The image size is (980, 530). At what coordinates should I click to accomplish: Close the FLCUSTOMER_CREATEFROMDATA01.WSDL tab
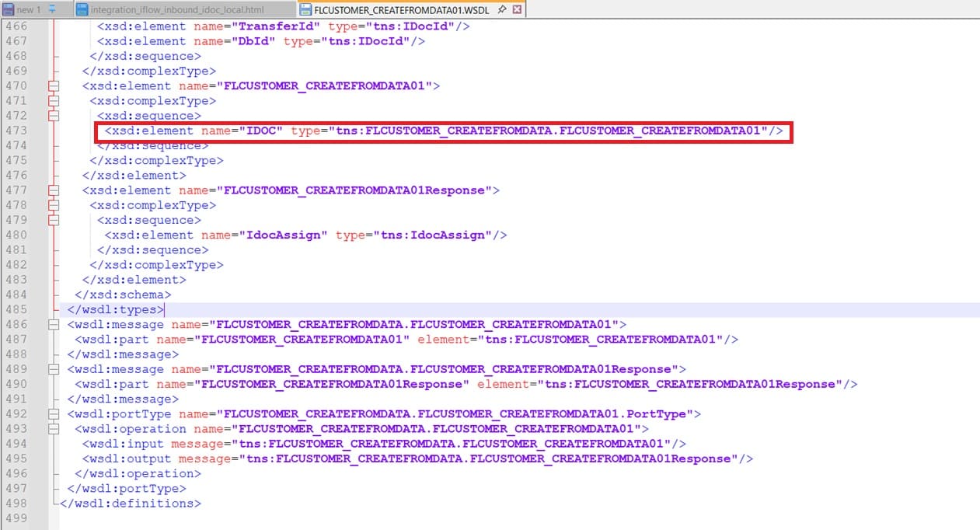click(518, 9)
